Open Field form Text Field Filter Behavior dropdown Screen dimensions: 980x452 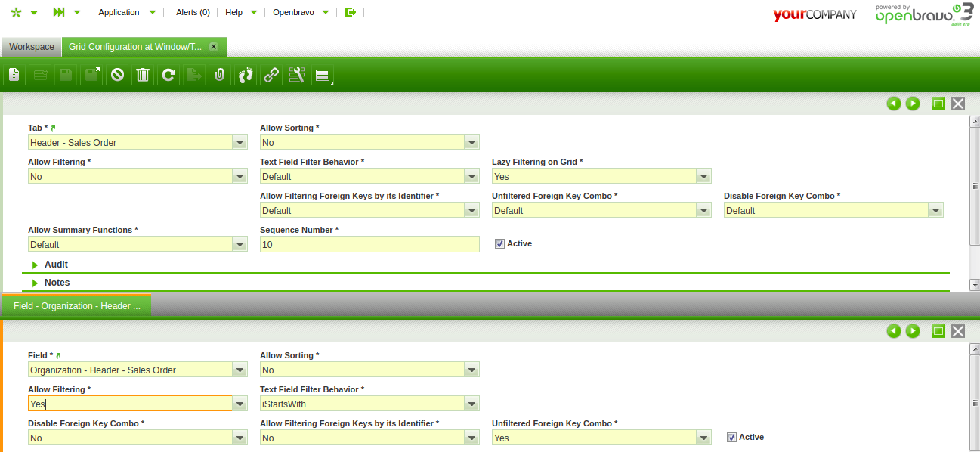click(x=472, y=404)
